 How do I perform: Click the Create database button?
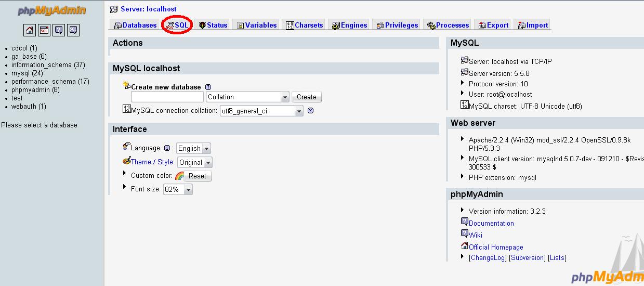pos(307,97)
